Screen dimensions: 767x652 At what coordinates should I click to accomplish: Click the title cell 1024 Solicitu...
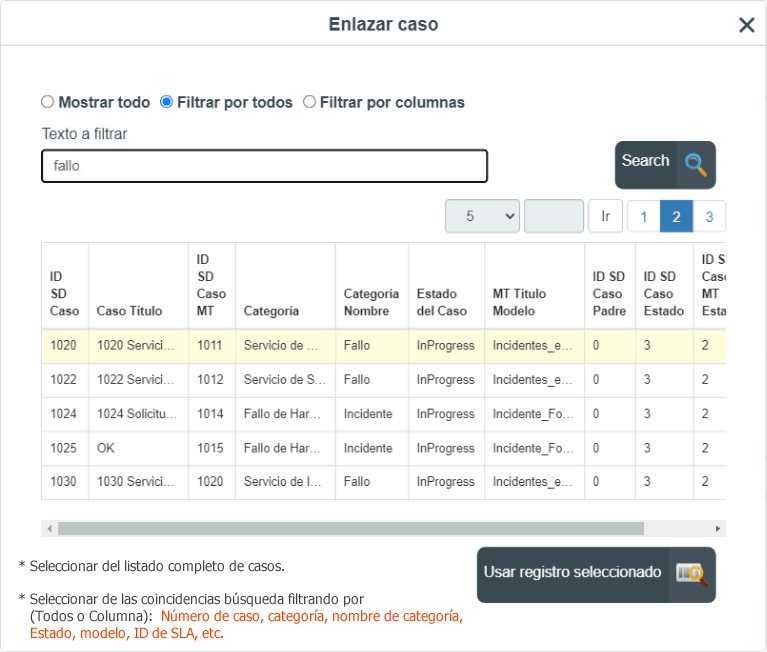[x=137, y=414]
